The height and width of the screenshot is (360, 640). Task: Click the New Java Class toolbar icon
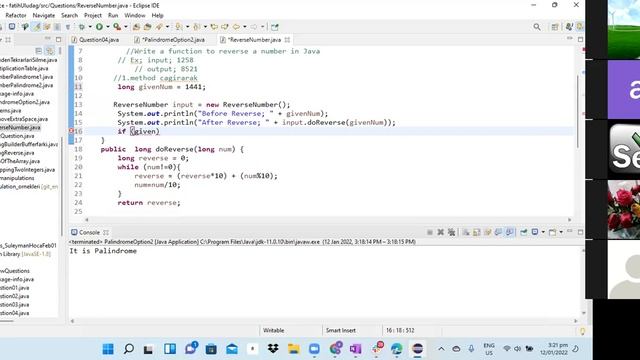(x=147, y=27)
